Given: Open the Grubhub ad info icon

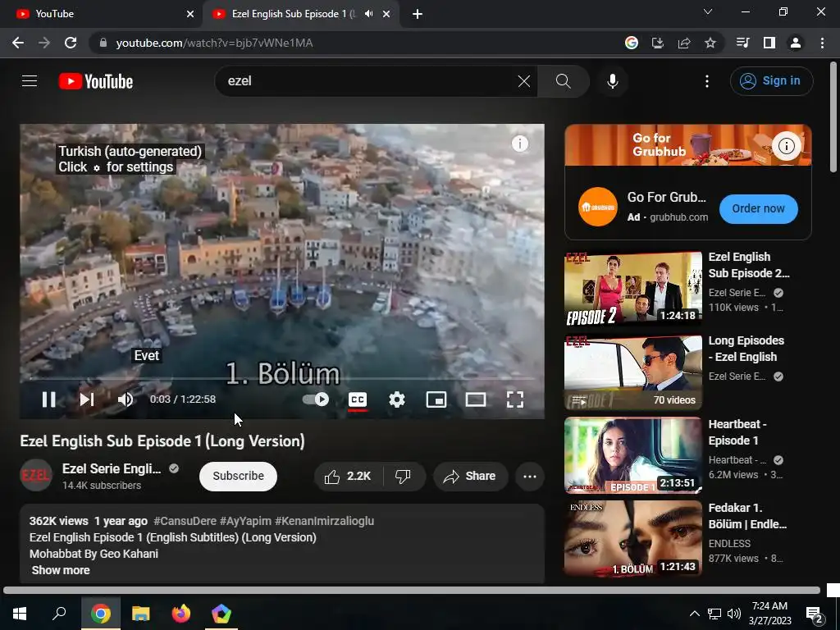Looking at the screenshot, I should [786, 146].
